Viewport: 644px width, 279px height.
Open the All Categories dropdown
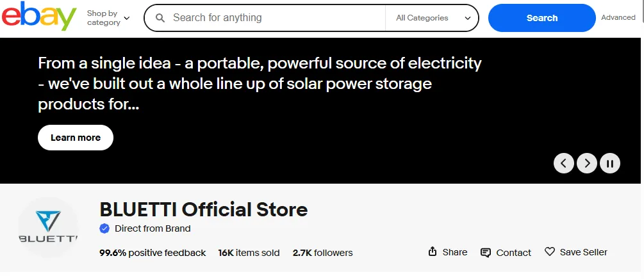pos(433,18)
